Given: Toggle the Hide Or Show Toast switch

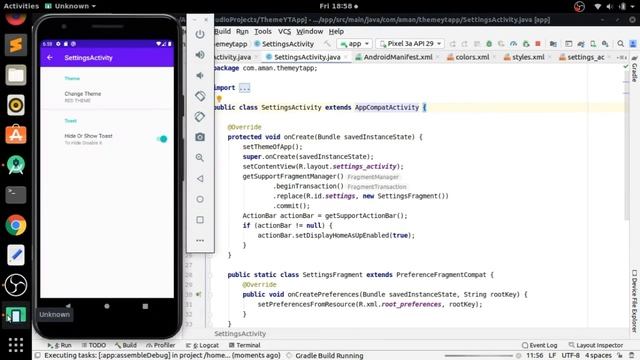Looking at the screenshot, I should [162, 139].
